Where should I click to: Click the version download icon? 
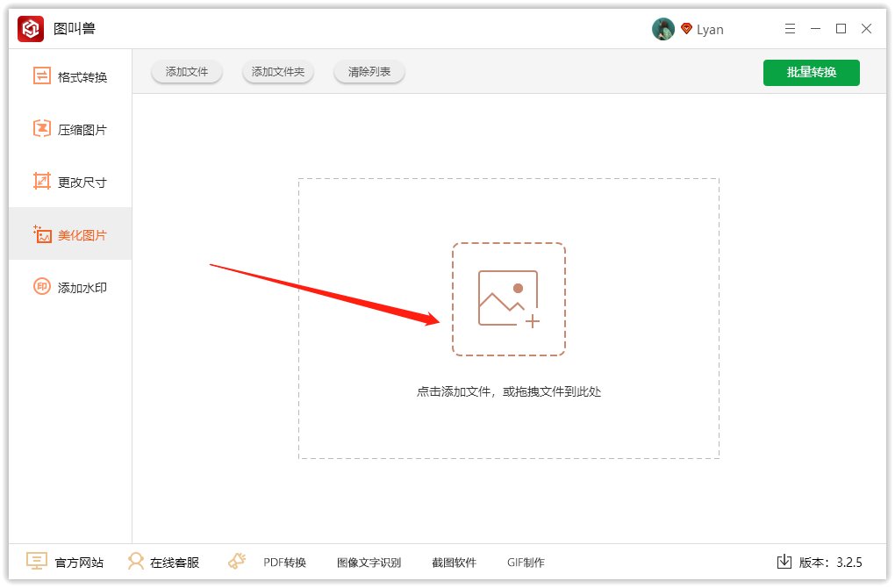[784, 562]
